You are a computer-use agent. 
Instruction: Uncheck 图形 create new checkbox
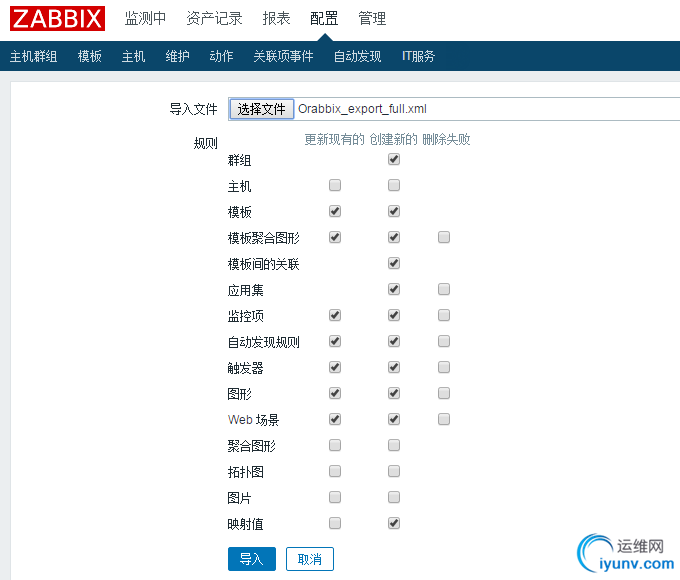coord(394,393)
